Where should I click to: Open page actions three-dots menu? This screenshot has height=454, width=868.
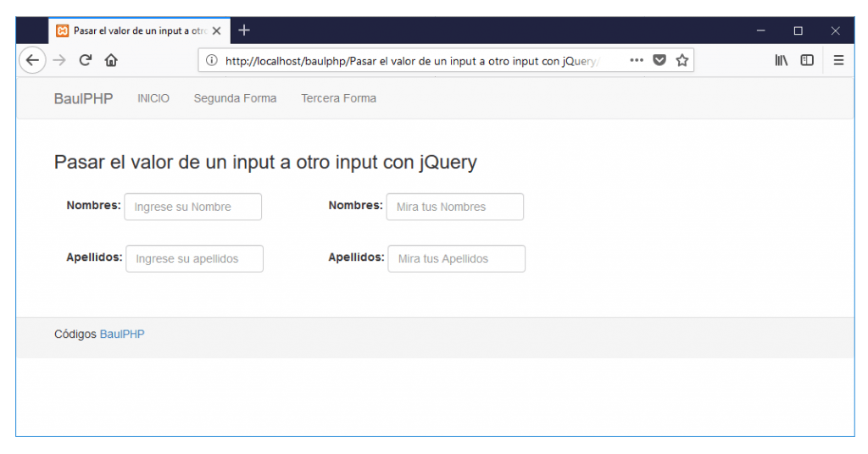[637, 60]
